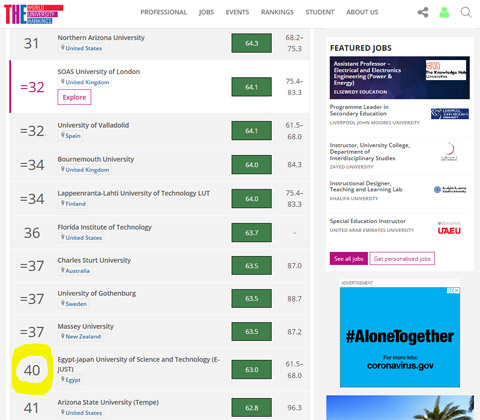Open the Rankings menu
Screen dimensions: 480x420
pos(277,12)
